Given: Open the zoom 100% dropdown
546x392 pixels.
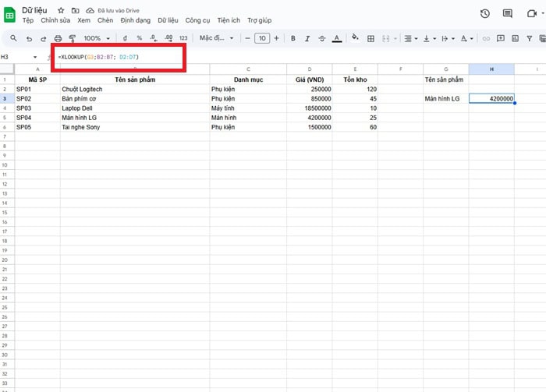Looking at the screenshot, I should [97, 38].
